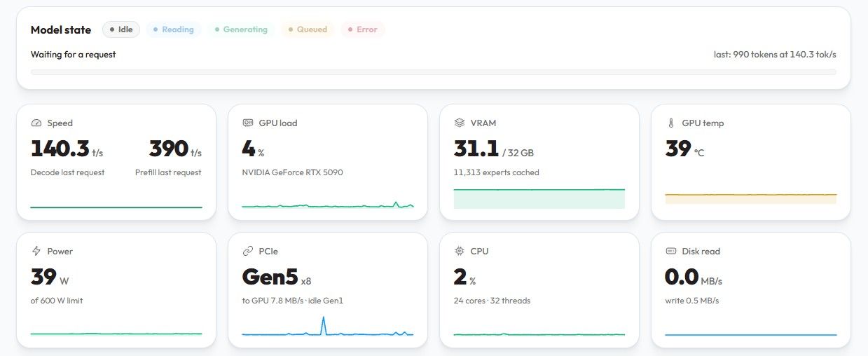This screenshot has height=356, width=868.
Task: Click the 39 W power value
Action: pyautogui.click(x=50, y=278)
